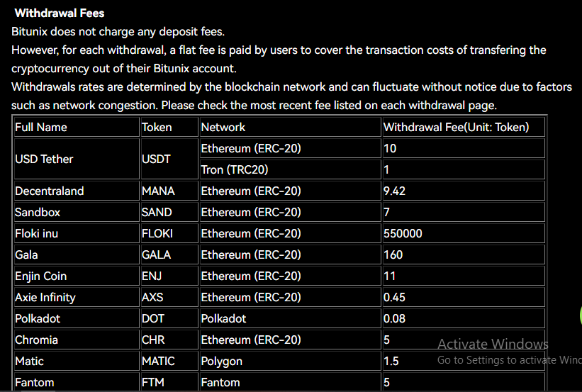
Task: Select the Polkadot network cell
Action: point(224,318)
